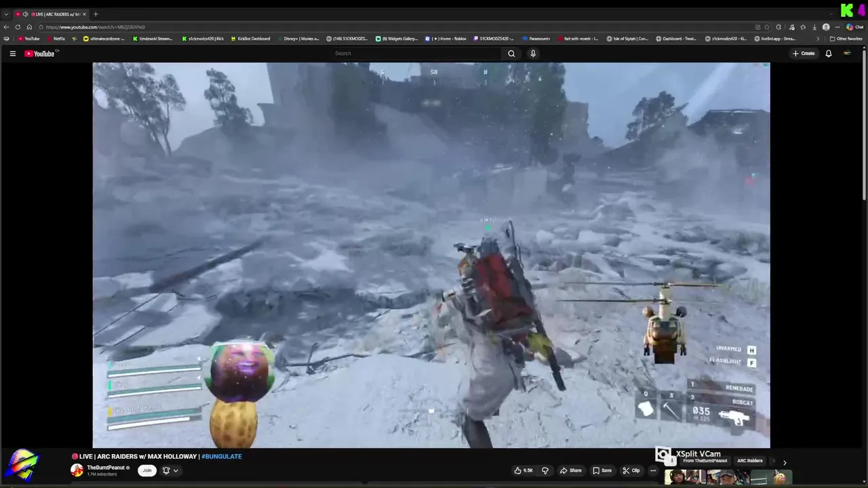Create a new video with Create button

pyautogui.click(x=804, y=54)
